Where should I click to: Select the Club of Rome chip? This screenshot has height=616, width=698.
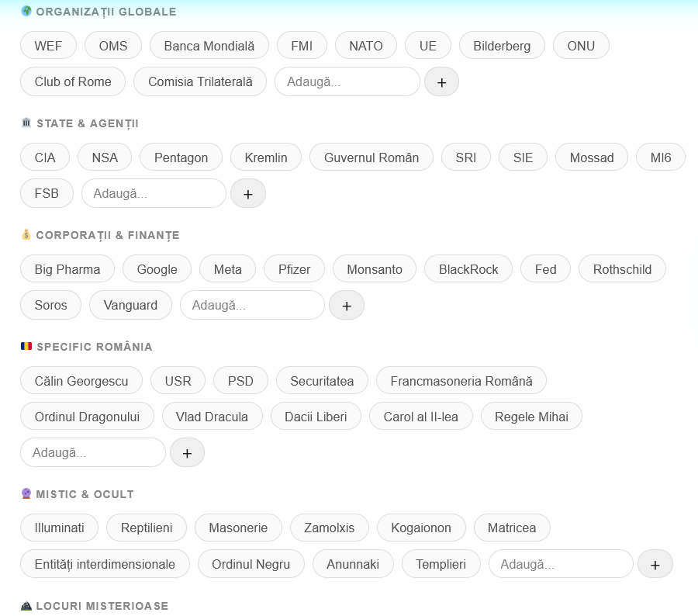73,82
